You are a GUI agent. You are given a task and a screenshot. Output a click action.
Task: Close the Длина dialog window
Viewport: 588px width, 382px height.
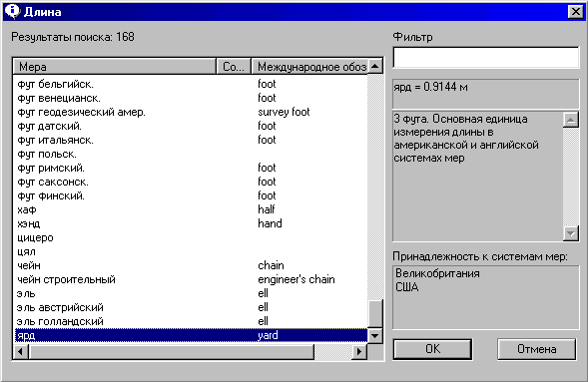576,12
